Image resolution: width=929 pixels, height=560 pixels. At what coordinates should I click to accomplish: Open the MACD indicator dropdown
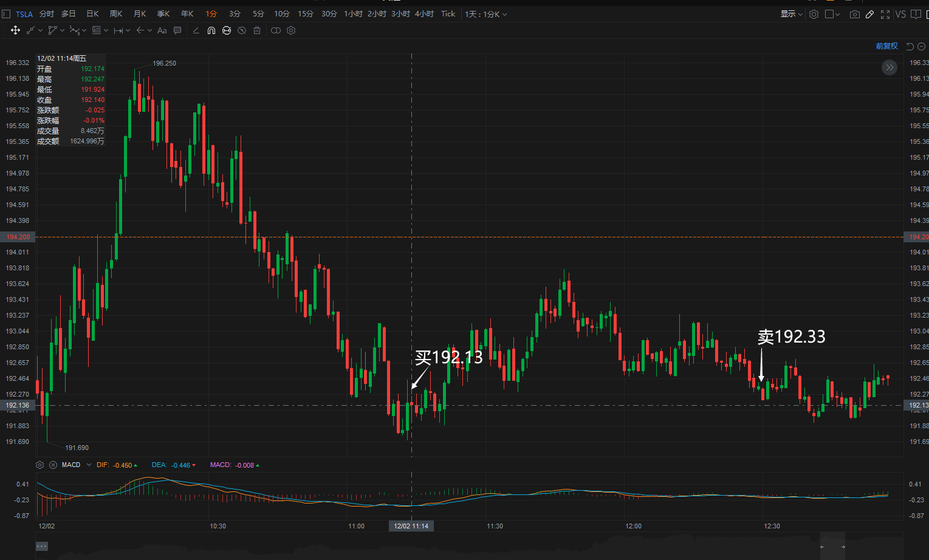89,465
